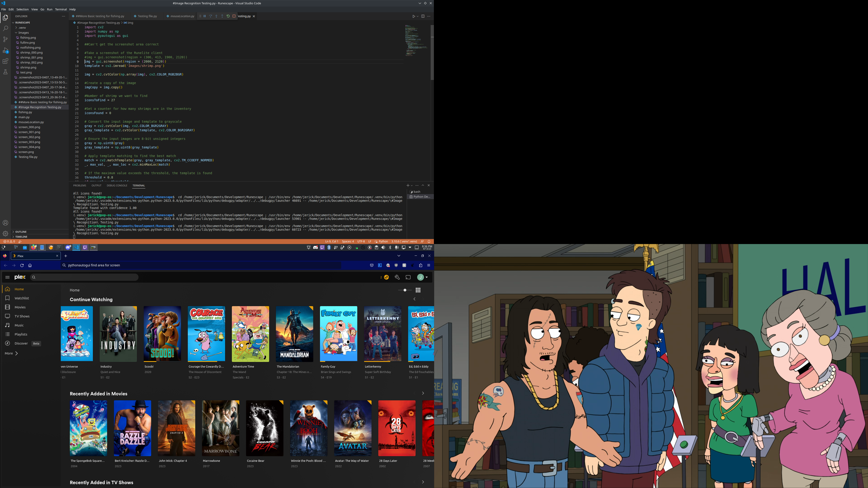Restart debugging with green restart icon
This screenshot has width=868, height=488.
click(x=228, y=16)
